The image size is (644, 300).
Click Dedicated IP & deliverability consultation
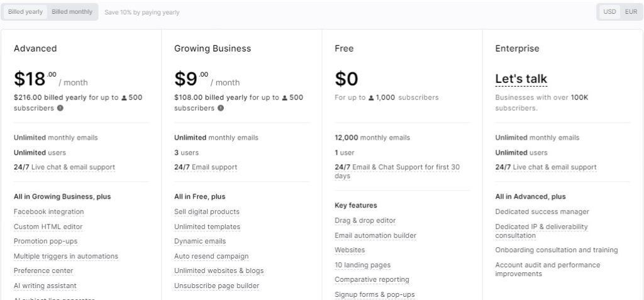(541, 231)
